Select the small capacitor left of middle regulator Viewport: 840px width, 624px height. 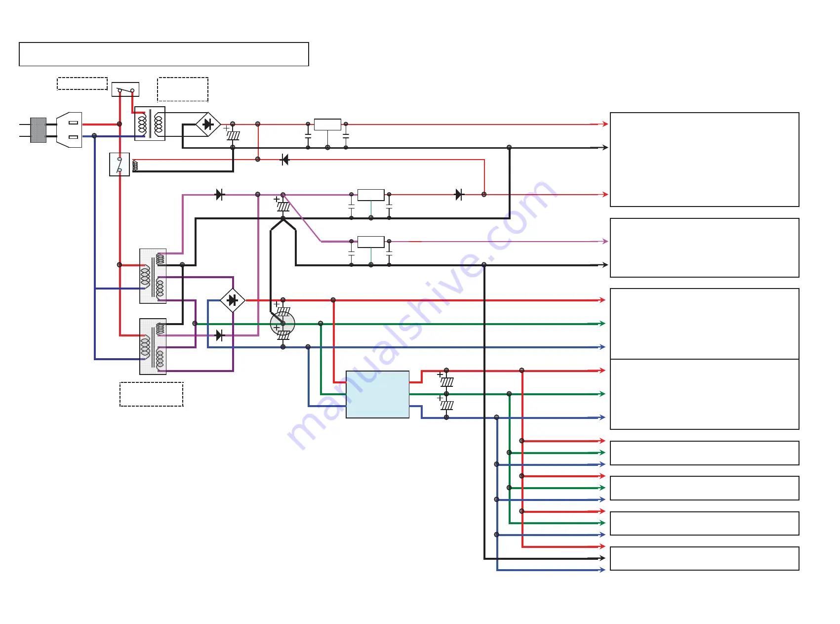(351, 206)
